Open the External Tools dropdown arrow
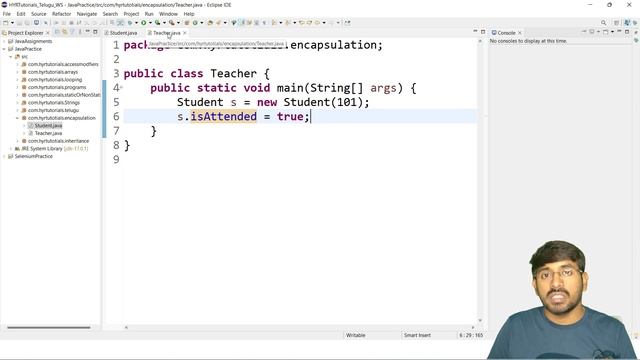Viewport: 640px width, 360px height. (178, 23)
